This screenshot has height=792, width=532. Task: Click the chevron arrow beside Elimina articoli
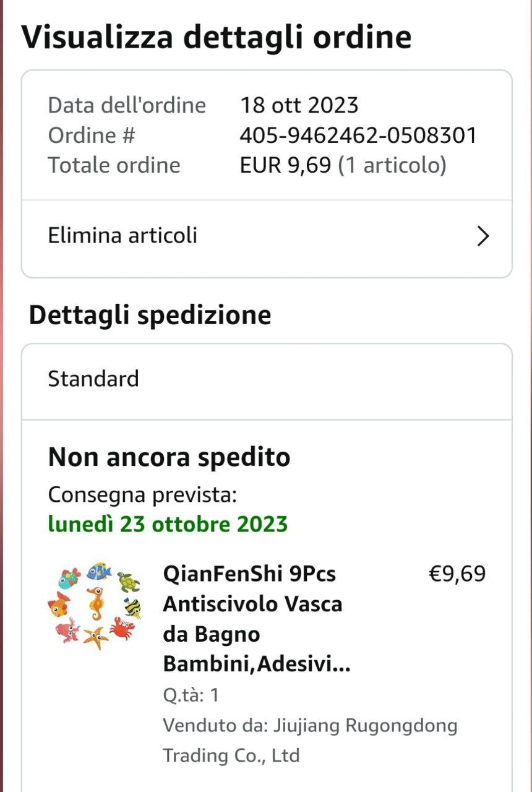pyautogui.click(x=483, y=236)
